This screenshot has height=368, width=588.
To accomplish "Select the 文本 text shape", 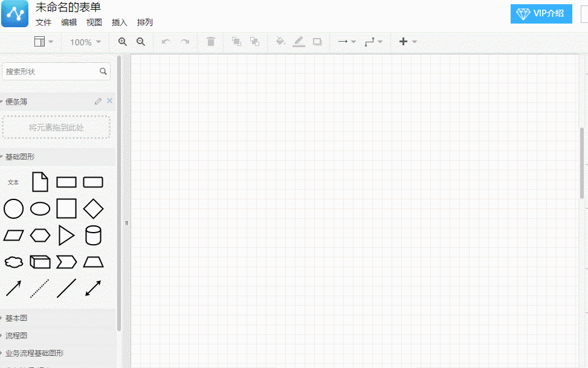I will pyautogui.click(x=13, y=182).
